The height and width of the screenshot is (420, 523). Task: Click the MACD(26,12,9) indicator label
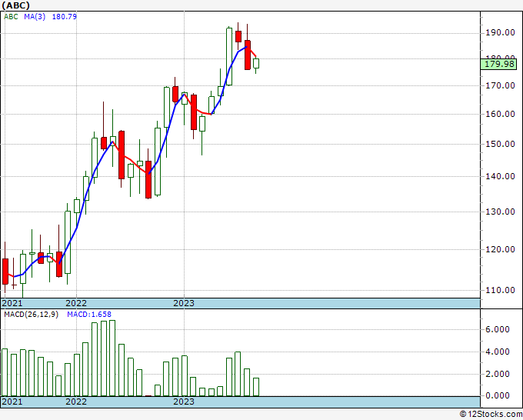point(31,315)
